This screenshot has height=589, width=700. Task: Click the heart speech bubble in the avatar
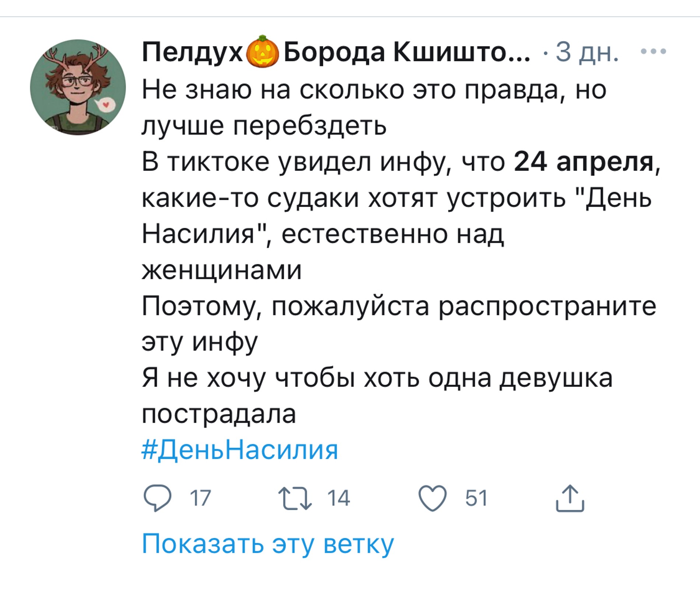[106, 105]
